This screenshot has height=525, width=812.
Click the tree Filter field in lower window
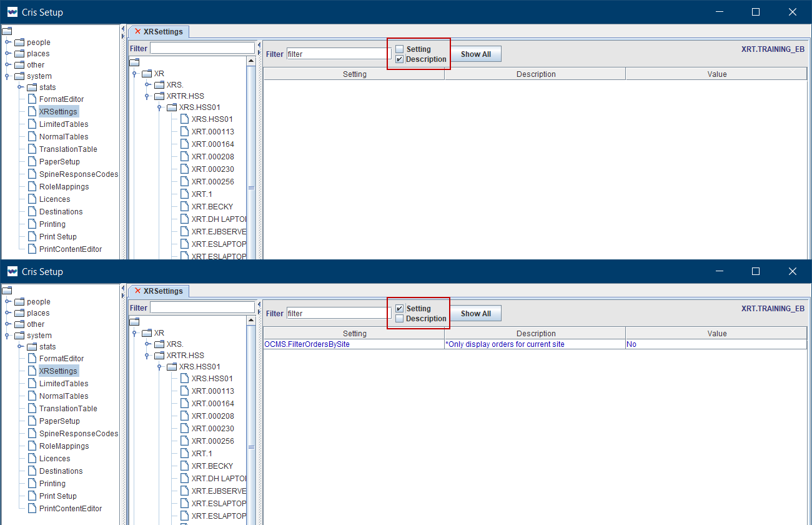click(x=202, y=307)
